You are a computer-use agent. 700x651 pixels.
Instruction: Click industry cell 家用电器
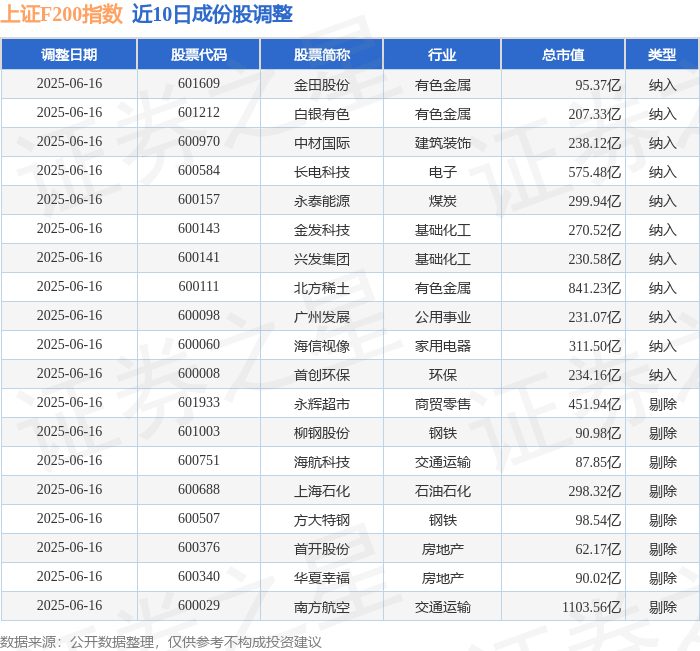click(x=442, y=346)
